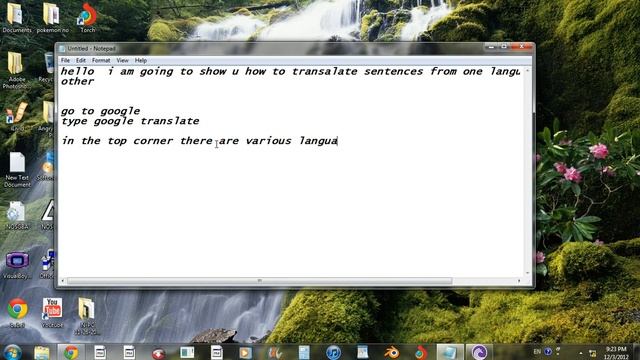Launch Blender from the taskbar
The height and width of the screenshot is (360, 640).
[392, 352]
